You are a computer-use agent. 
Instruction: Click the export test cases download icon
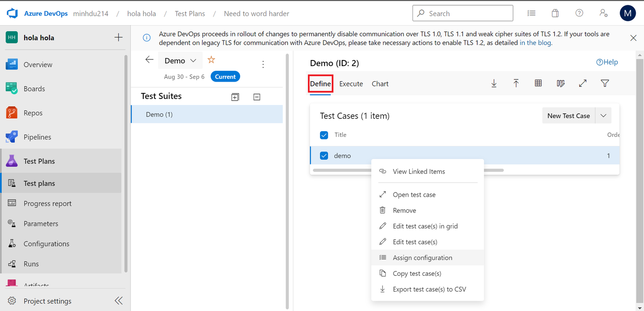(494, 83)
